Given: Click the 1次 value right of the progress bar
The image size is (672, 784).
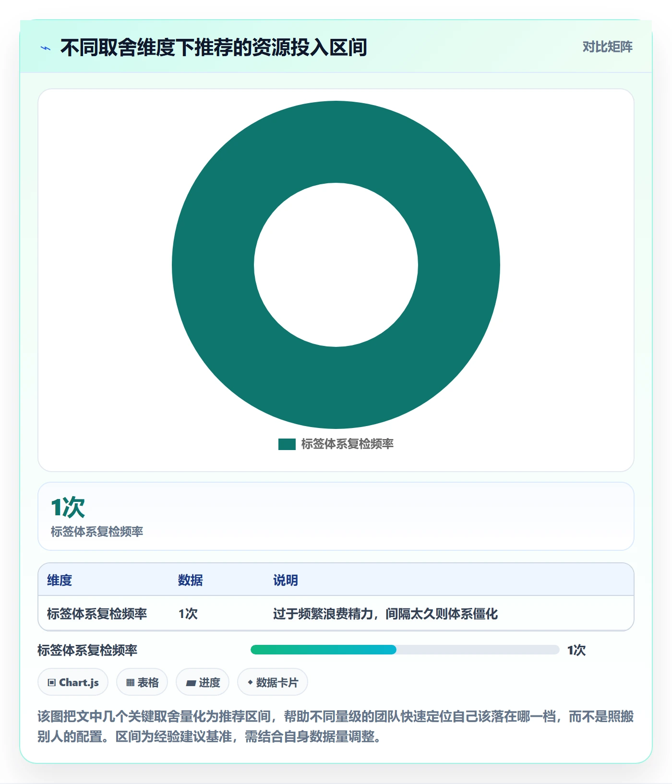Looking at the screenshot, I should 576,650.
